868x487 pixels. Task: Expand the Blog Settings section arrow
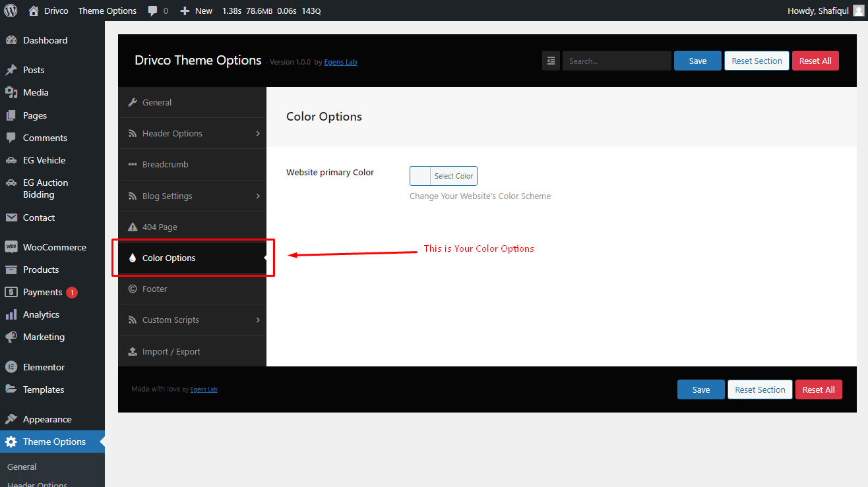[x=258, y=196]
